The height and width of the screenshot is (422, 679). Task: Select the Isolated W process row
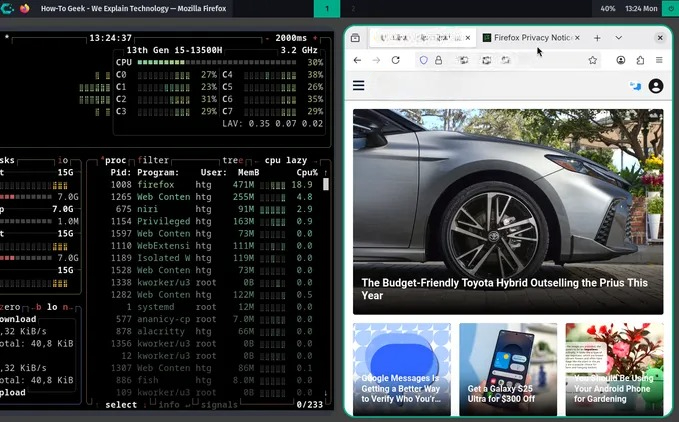pos(211,258)
